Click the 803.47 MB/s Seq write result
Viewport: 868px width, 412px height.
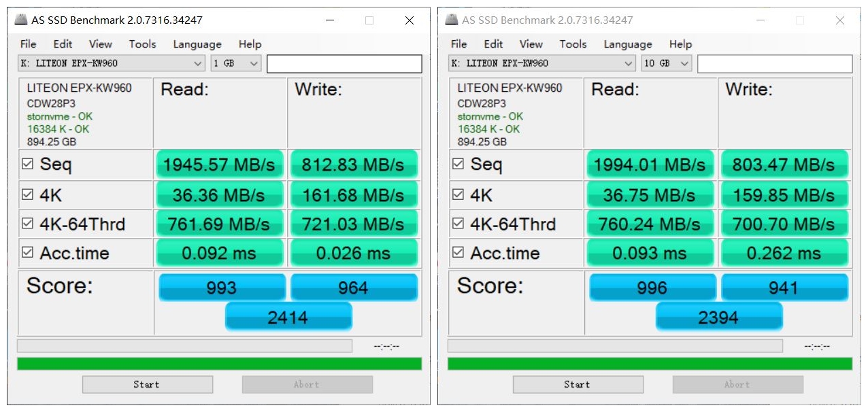784,165
